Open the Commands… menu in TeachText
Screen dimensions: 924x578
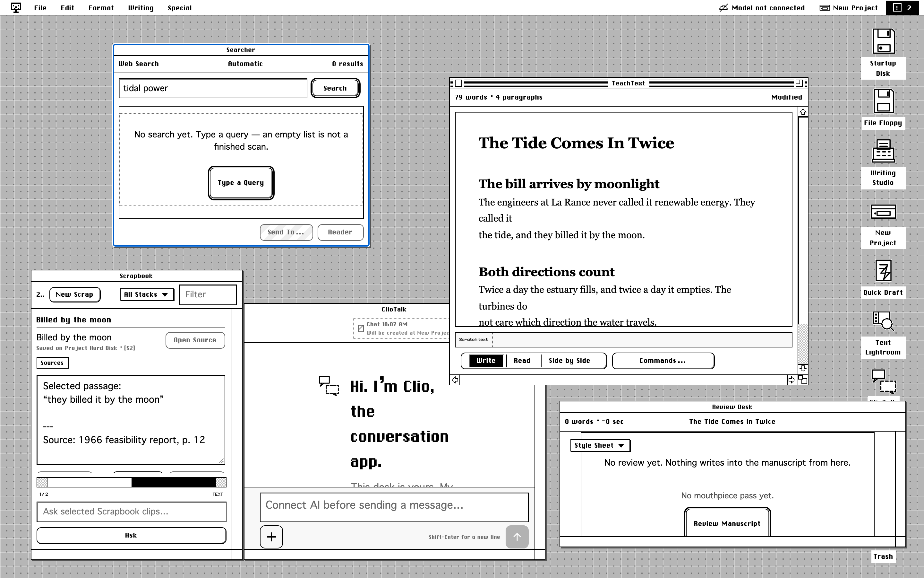663,361
